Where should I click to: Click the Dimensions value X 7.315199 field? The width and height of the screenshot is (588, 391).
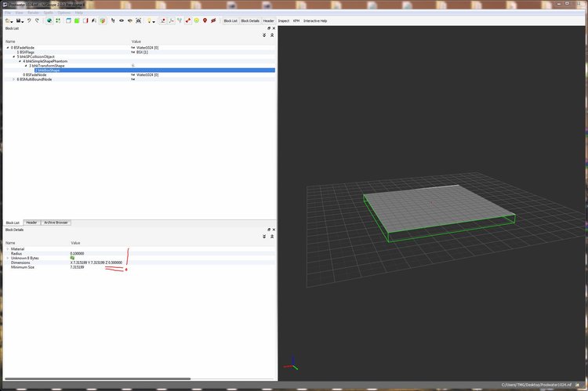[96, 262]
